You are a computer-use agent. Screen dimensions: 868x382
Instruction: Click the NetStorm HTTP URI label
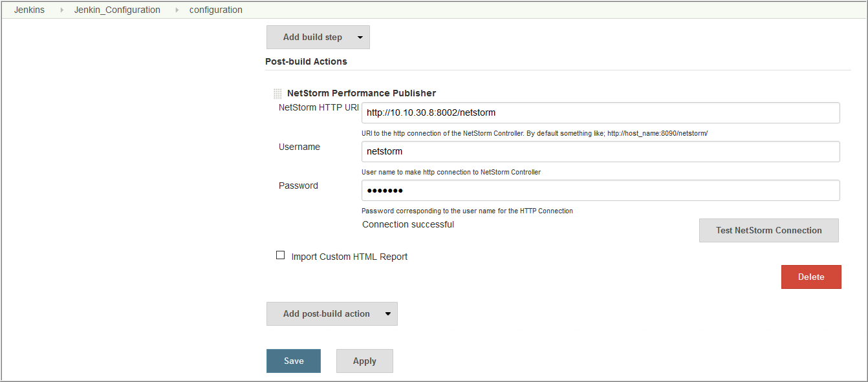tap(319, 107)
